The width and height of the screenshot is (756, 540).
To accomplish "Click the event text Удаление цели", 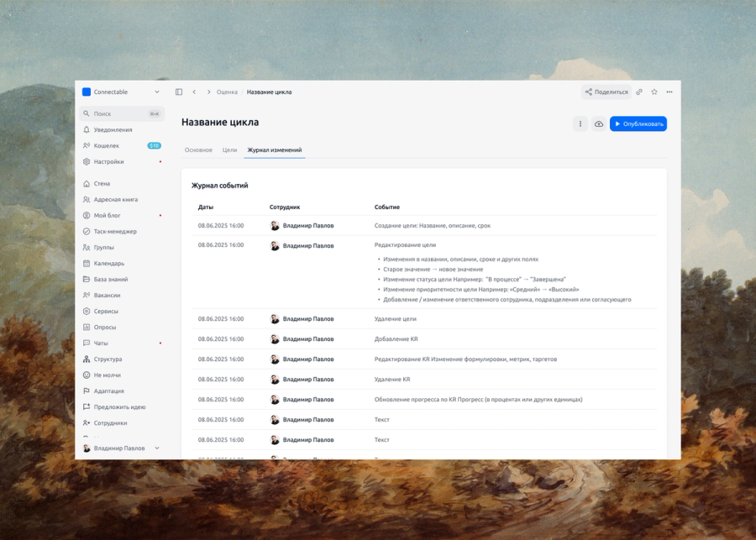I will (396, 318).
